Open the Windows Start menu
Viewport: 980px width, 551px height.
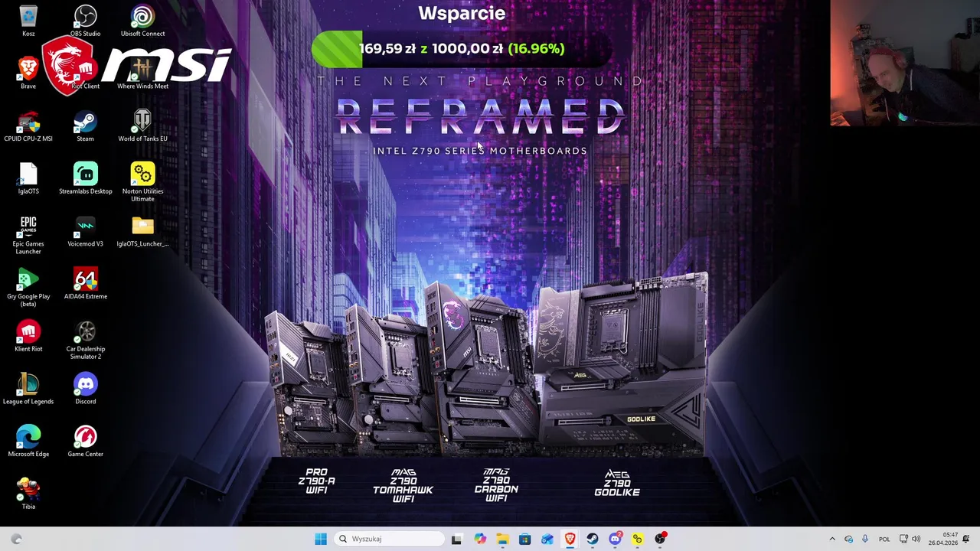(321, 539)
